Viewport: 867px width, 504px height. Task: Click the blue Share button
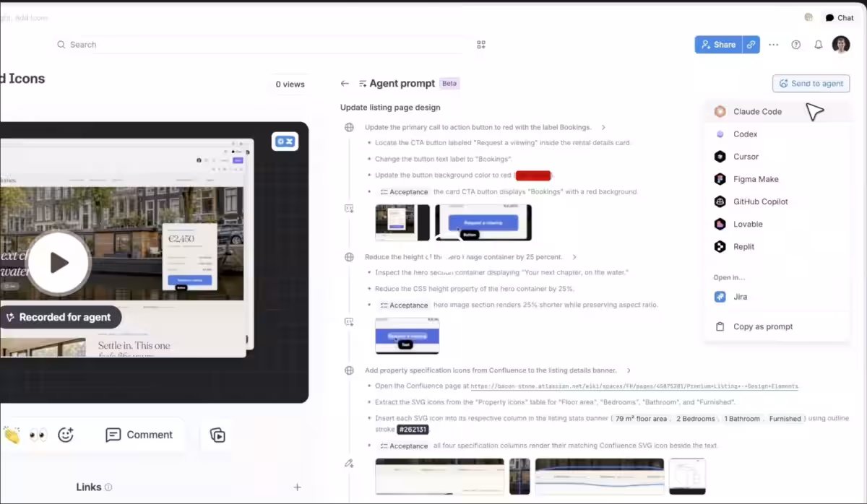[x=718, y=45]
